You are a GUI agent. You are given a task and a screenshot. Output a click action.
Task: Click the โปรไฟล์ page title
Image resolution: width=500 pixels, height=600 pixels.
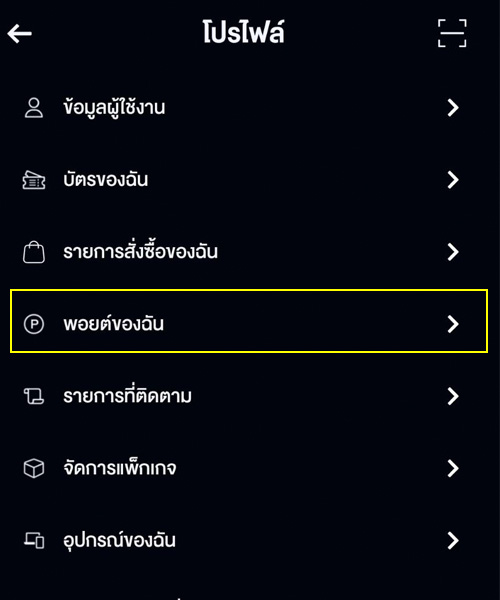(243, 32)
